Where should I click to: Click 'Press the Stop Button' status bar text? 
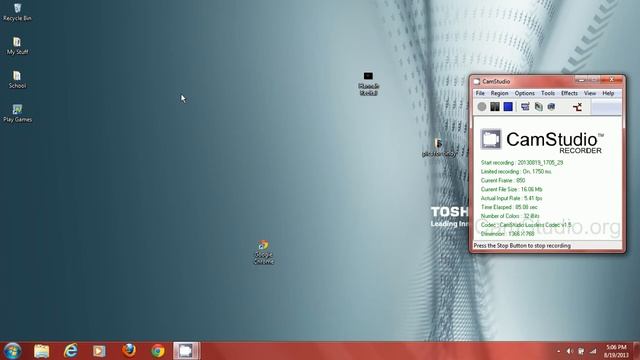click(x=522, y=246)
